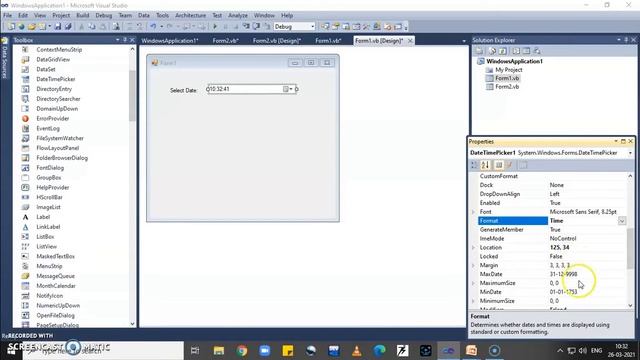Switch to Form1.vb code tab
640x360 pixels.
coord(328,40)
